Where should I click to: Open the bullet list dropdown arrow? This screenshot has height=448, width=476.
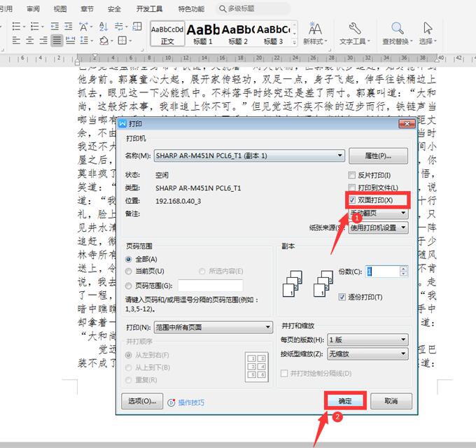tap(24, 27)
